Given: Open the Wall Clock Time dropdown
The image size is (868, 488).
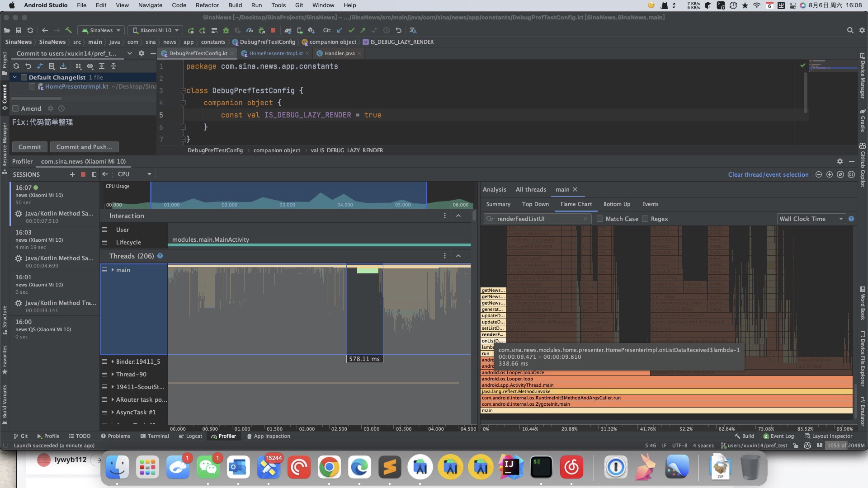Looking at the screenshot, I should [x=811, y=219].
